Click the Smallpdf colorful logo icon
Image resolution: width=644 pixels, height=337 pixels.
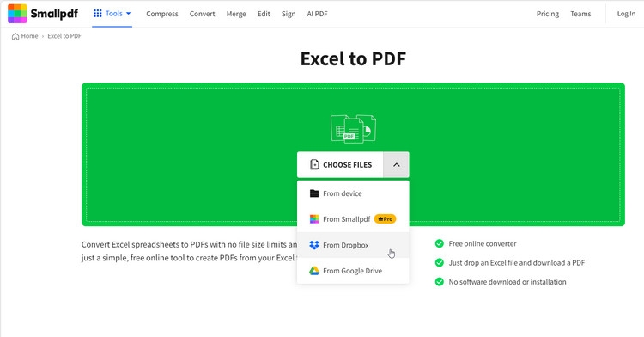tap(17, 14)
